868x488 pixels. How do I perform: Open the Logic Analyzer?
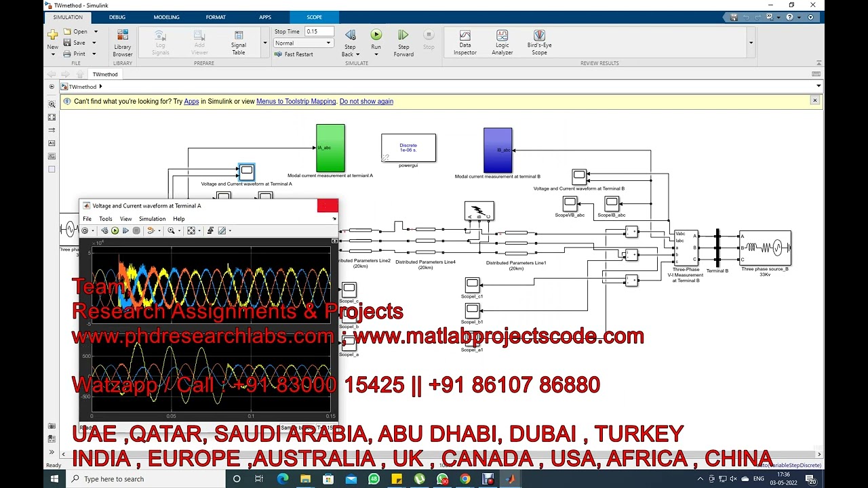(x=502, y=42)
